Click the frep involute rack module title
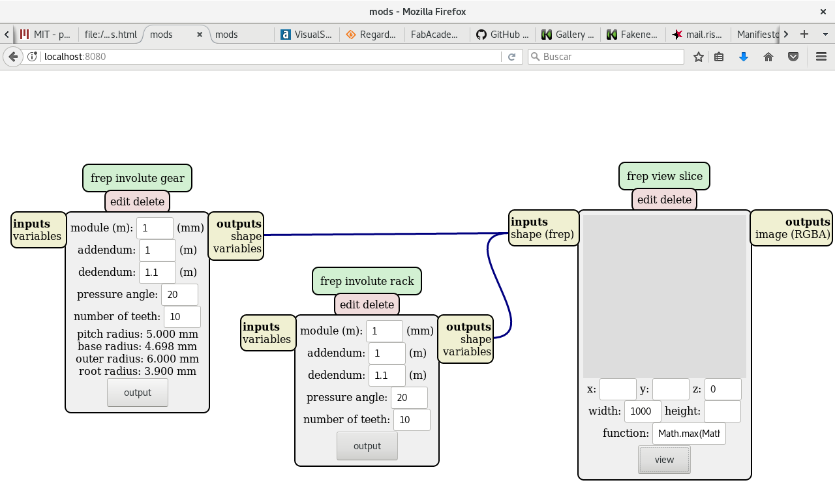 tap(367, 281)
